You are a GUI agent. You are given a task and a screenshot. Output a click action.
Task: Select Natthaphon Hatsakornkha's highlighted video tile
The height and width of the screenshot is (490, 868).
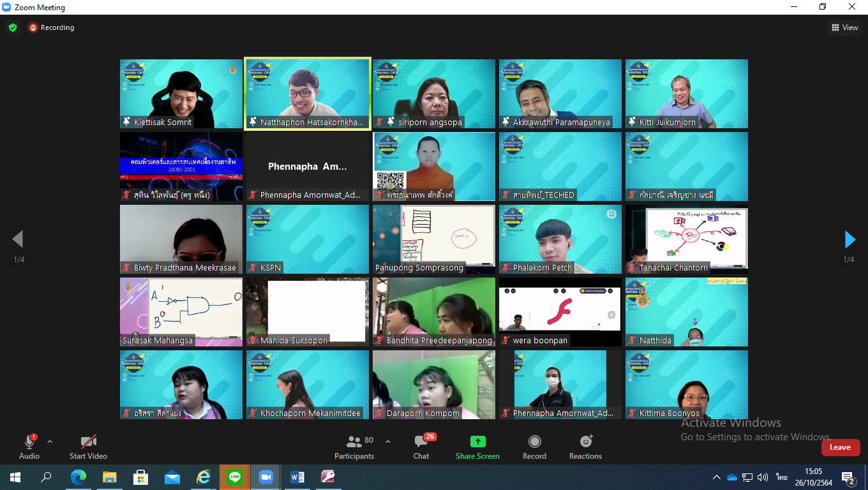click(308, 94)
